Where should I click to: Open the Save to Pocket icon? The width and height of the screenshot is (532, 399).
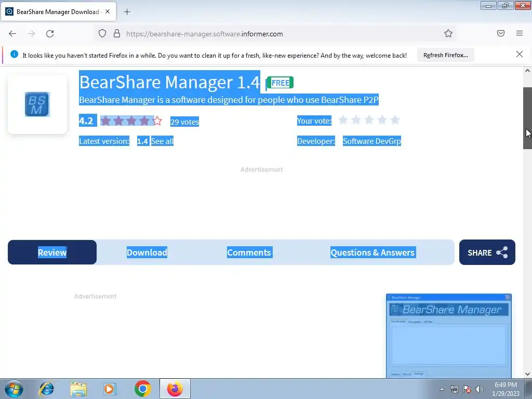tap(501, 33)
